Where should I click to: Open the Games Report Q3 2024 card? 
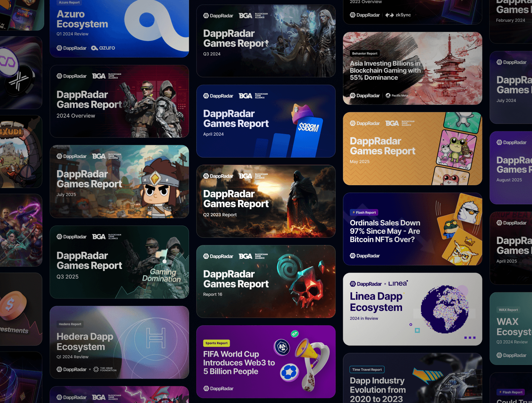click(x=266, y=41)
